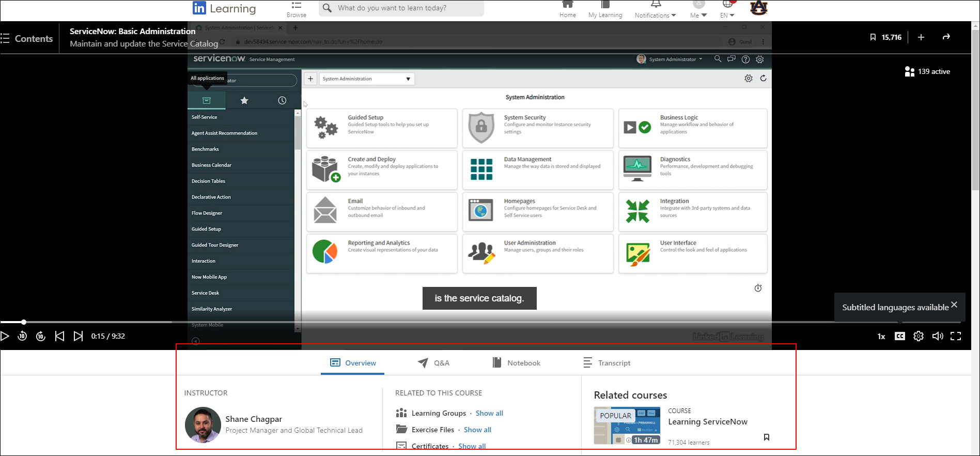
Task: Click the Guided Setup card in the video
Action: (x=382, y=128)
